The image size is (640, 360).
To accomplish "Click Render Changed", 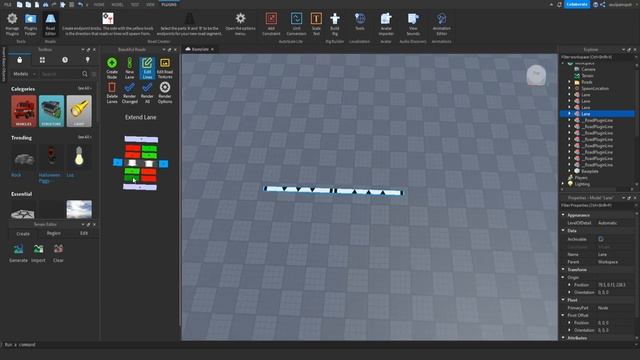I will [x=129, y=93].
